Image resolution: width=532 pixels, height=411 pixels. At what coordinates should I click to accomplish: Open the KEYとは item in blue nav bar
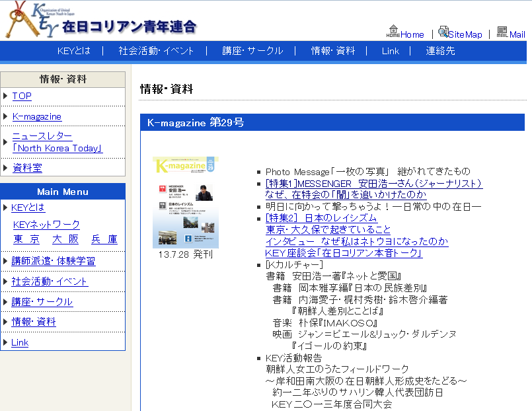point(74,51)
